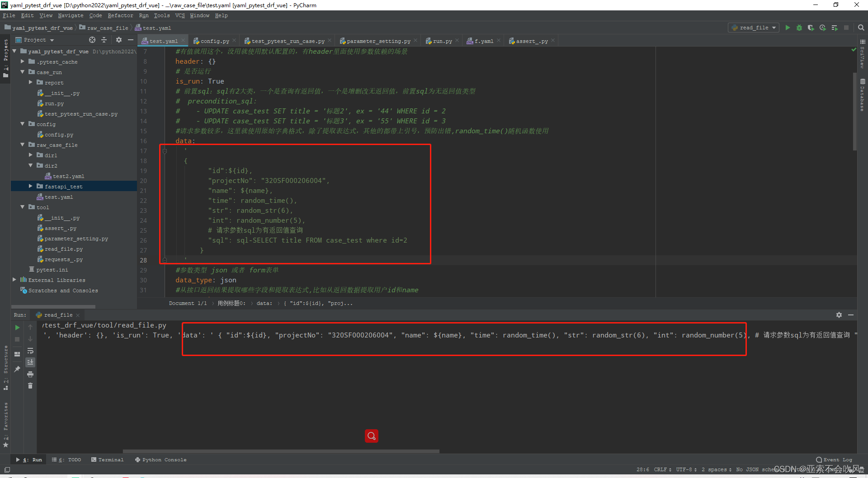This screenshot has height=478, width=868.
Task: Stop the process in the top toolbar
Action: pos(846,28)
